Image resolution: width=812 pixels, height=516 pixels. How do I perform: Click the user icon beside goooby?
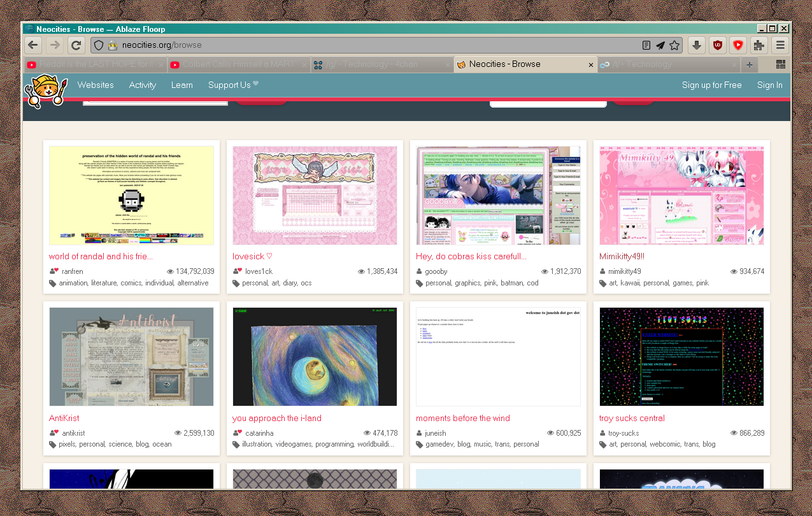pyautogui.click(x=419, y=271)
